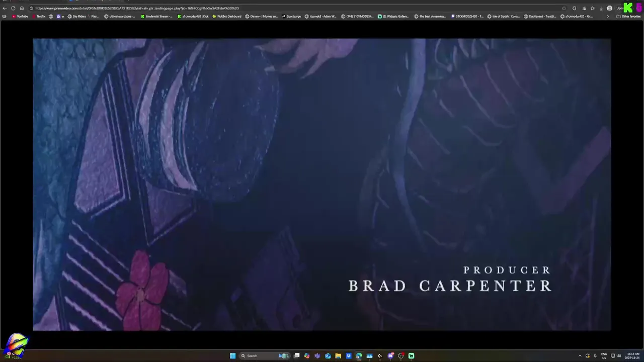Image resolution: width=644 pixels, height=362 pixels.
Task: Open Task View on the taskbar
Action: click(x=296, y=356)
